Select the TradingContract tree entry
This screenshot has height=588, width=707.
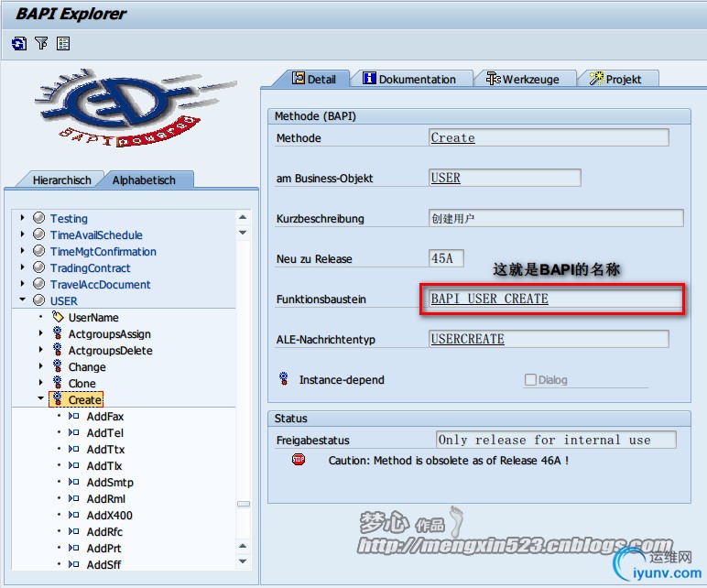click(x=90, y=267)
